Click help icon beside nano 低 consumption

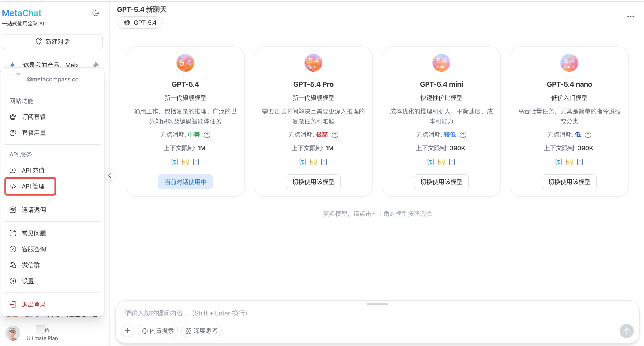pos(588,135)
